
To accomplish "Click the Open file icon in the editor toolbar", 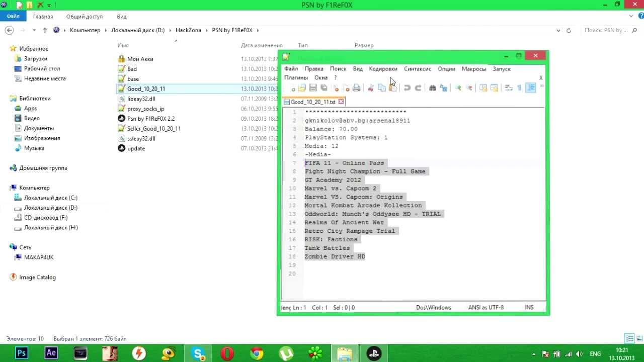I will pos(302,88).
